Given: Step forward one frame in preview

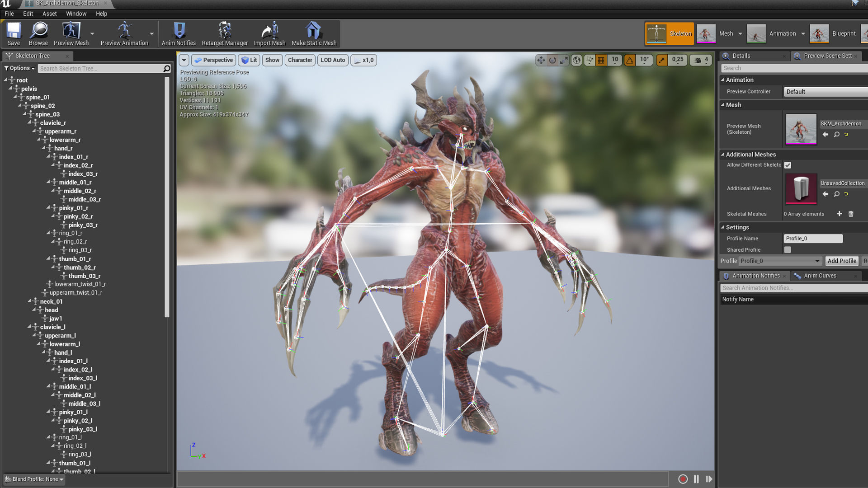Looking at the screenshot, I should 709,479.
